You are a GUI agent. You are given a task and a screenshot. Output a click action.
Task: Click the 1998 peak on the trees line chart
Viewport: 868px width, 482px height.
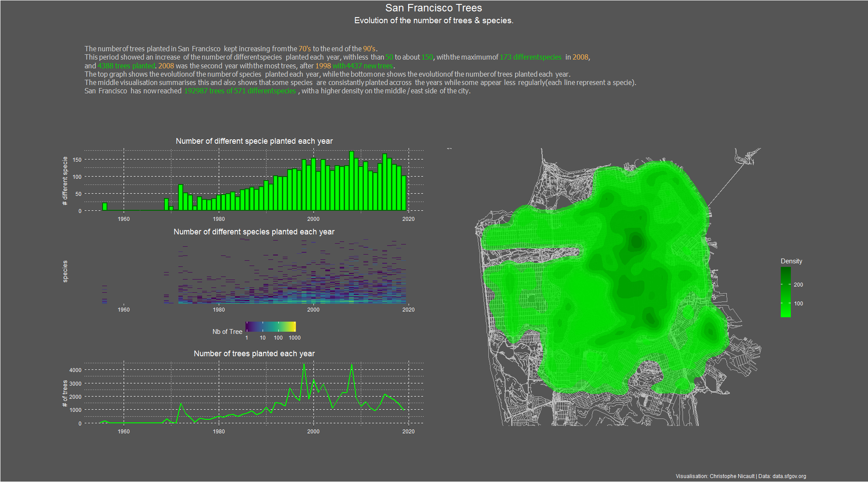coord(304,365)
